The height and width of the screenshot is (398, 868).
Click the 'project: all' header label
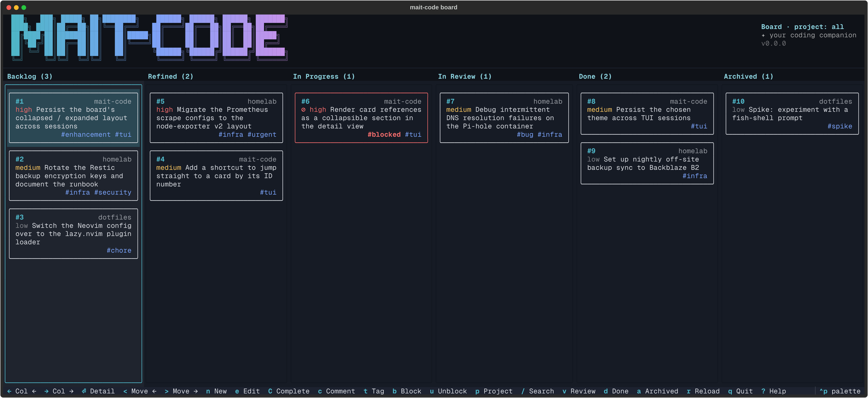tap(819, 27)
